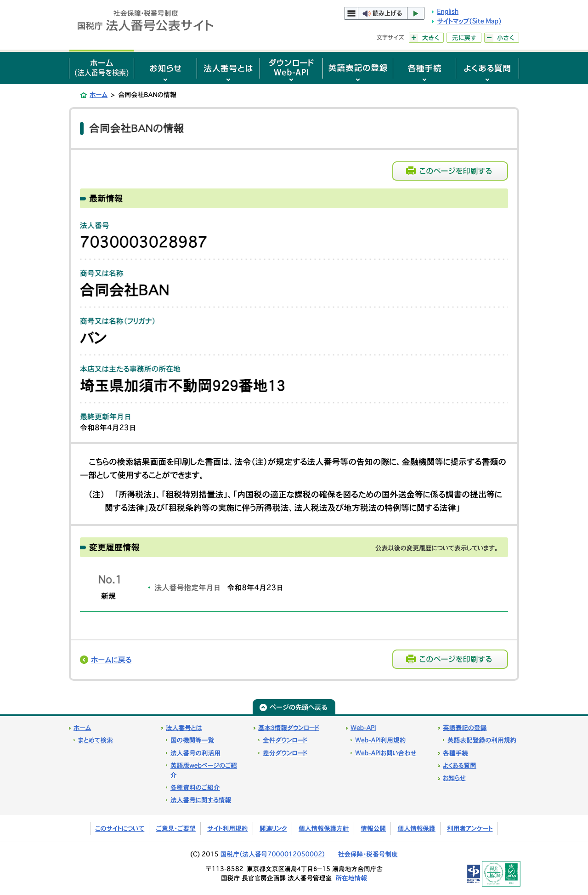The image size is (588, 895).
Task: Open footer Web-API link
Action: coord(363,728)
